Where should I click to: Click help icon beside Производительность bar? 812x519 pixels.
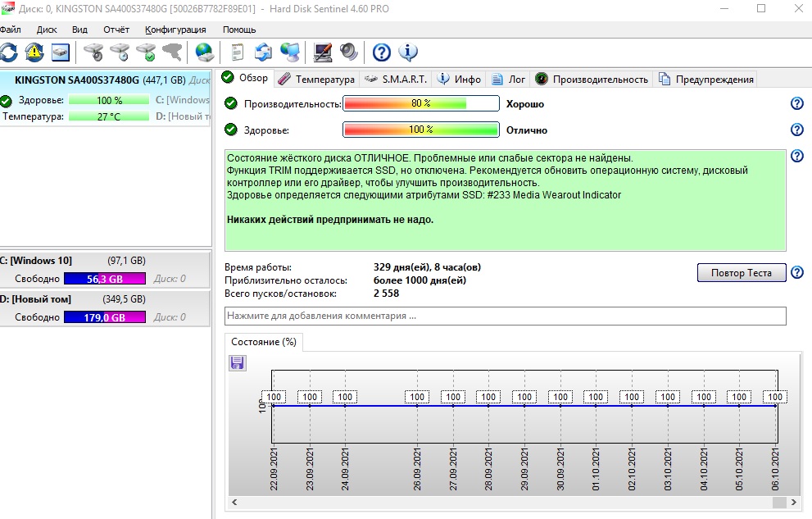click(x=796, y=103)
